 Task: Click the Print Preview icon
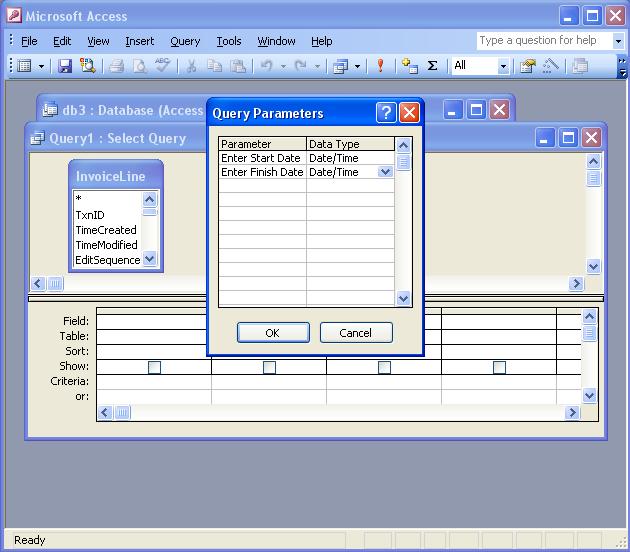coord(139,65)
